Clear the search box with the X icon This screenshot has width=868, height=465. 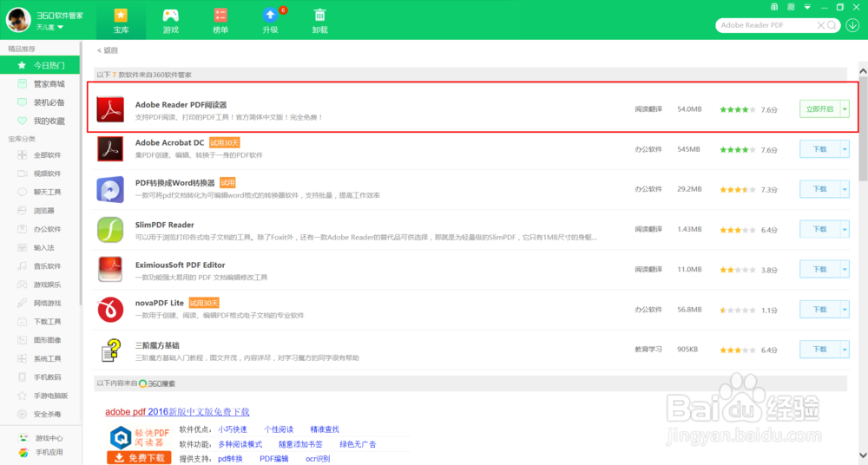tap(821, 25)
